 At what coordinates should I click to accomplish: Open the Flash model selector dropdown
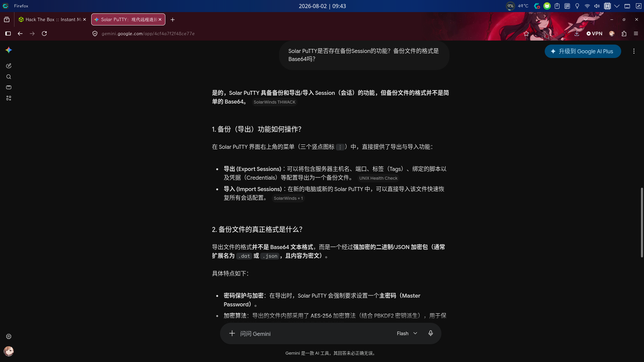click(407, 333)
